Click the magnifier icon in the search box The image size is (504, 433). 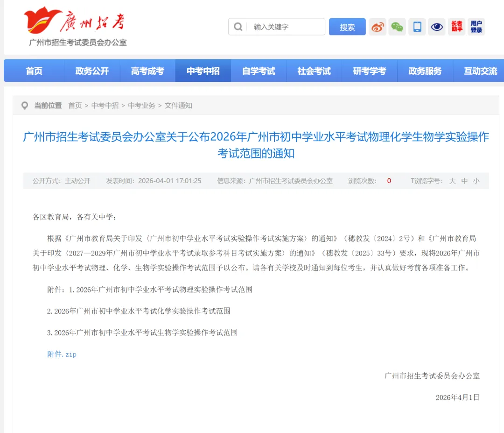pyautogui.click(x=237, y=27)
